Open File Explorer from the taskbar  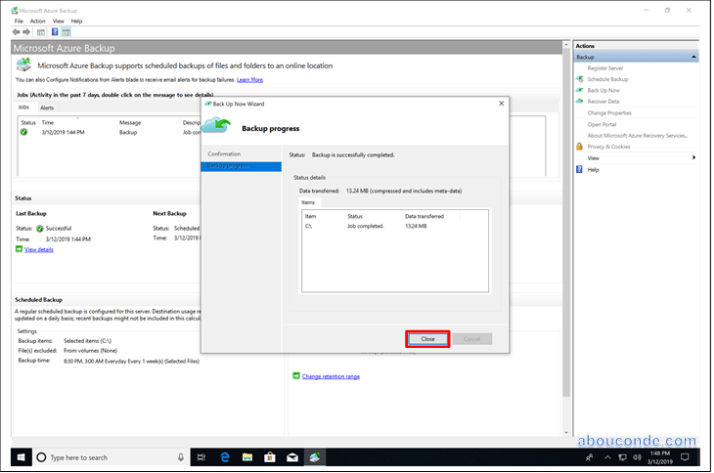[x=245, y=457]
